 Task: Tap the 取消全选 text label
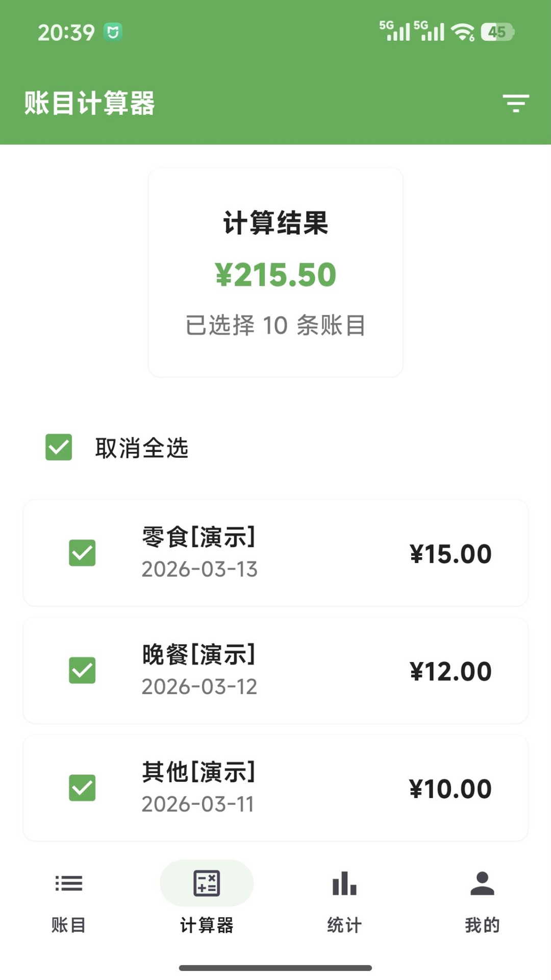(x=142, y=448)
